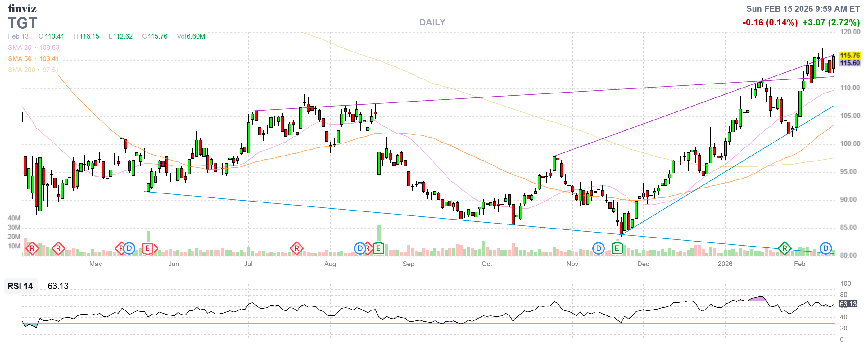Click the SMA 50 indicator label
The height and width of the screenshot is (349, 868).
click(20, 59)
